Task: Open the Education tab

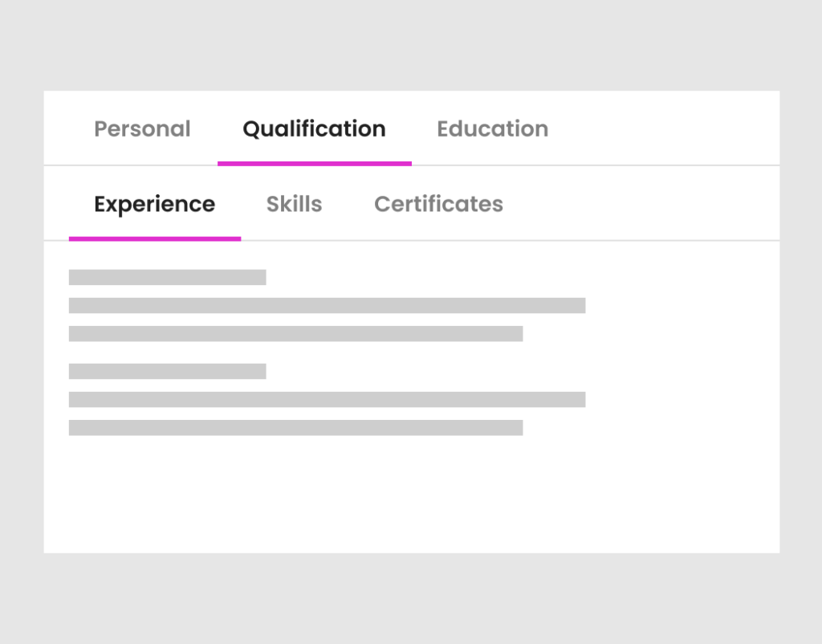Action: click(492, 128)
